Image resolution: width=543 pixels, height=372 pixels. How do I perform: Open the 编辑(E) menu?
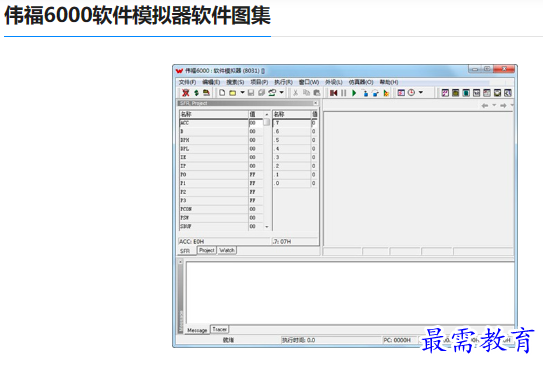pos(211,82)
